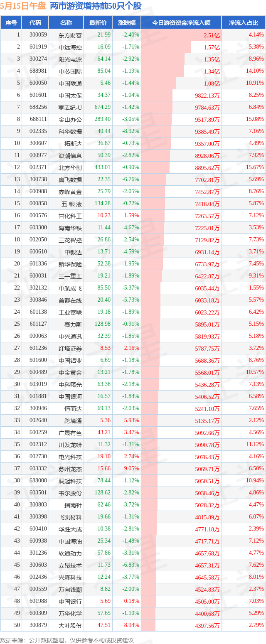
Task: Click the price 134.28 of 五粮液
Action: click(x=103, y=204)
